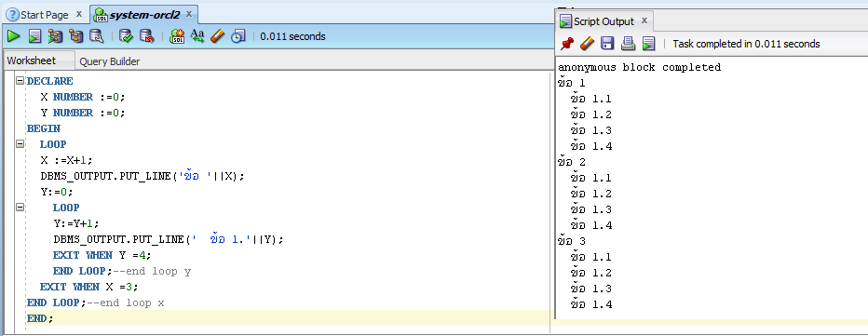Click 'anonymous block completed' output line
868x336 pixels.
[640, 68]
